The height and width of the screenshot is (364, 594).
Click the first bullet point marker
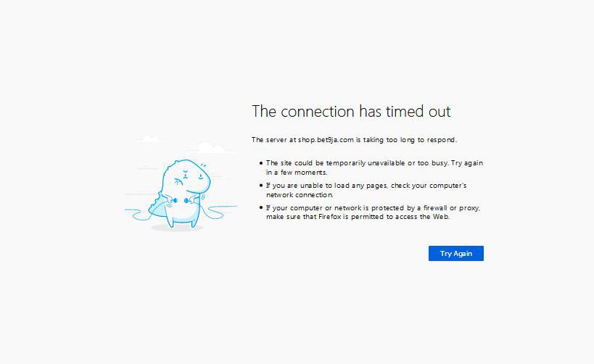click(261, 163)
